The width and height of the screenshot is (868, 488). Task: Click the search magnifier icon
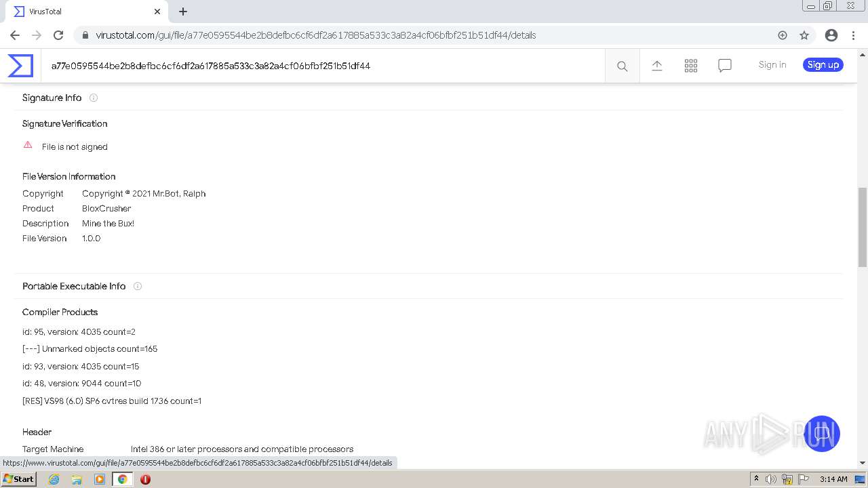pos(622,66)
